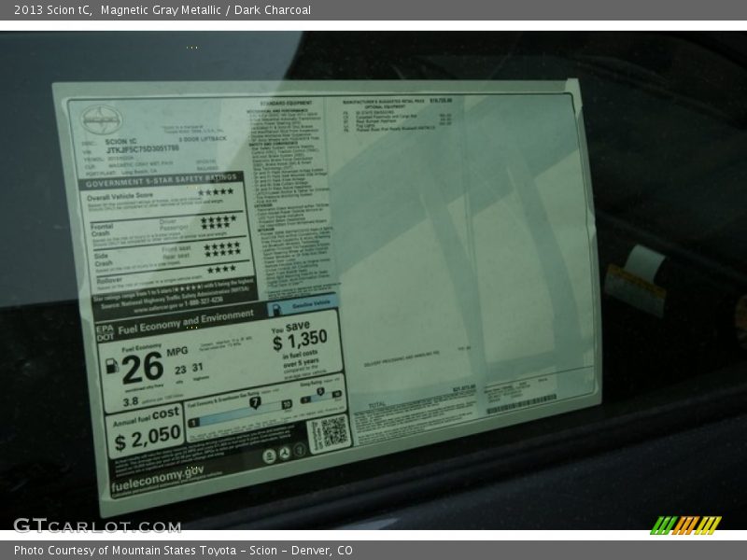Click the 'Rollover' rating row
The width and height of the screenshot is (747, 560).
pyautogui.click(x=167, y=274)
